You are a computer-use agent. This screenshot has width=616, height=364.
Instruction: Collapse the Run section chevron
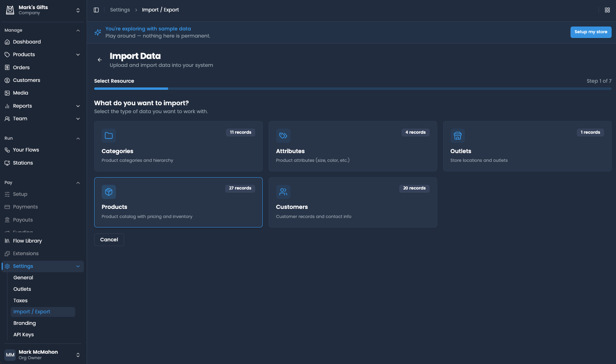[x=78, y=138]
